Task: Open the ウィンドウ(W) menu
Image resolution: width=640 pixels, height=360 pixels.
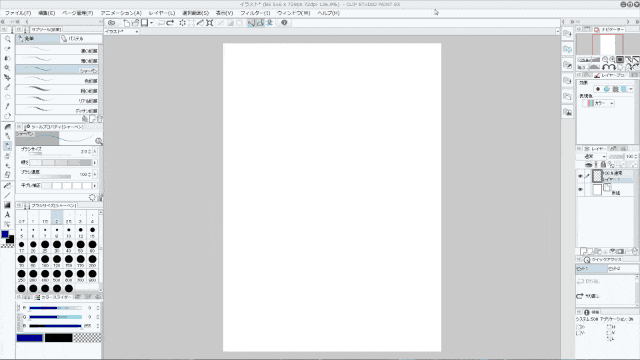Action: pos(293,13)
